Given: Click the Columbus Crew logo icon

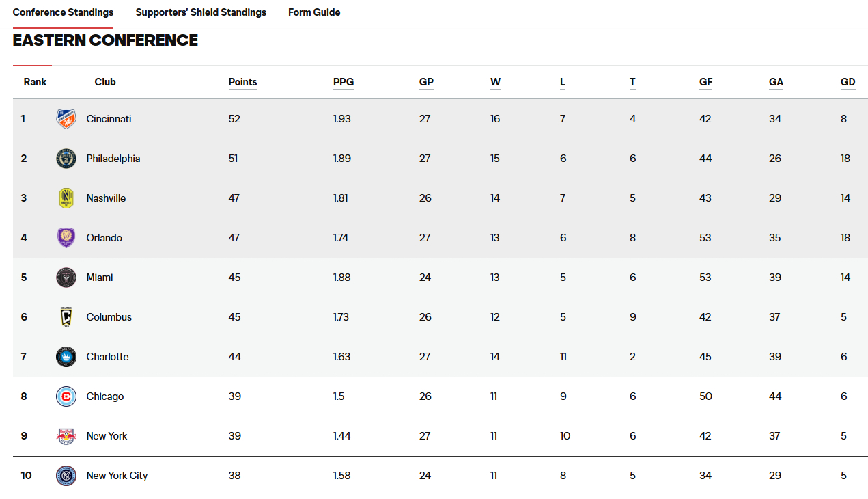Looking at the screenshot, I should click(x=66, y=317).
